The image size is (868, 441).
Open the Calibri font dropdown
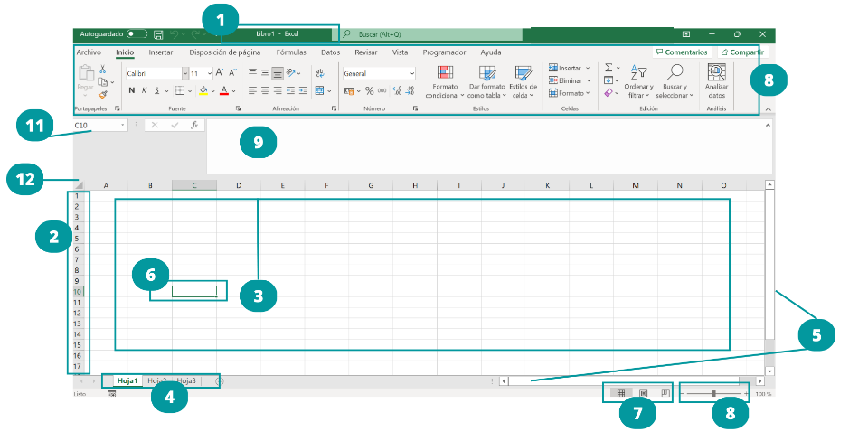coord(185,73)
